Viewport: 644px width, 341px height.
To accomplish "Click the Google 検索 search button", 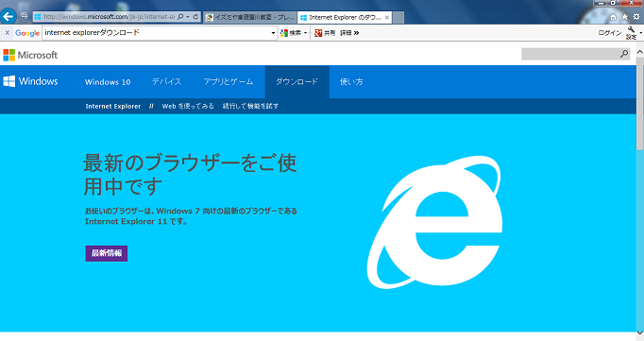I will click(291, 33).
